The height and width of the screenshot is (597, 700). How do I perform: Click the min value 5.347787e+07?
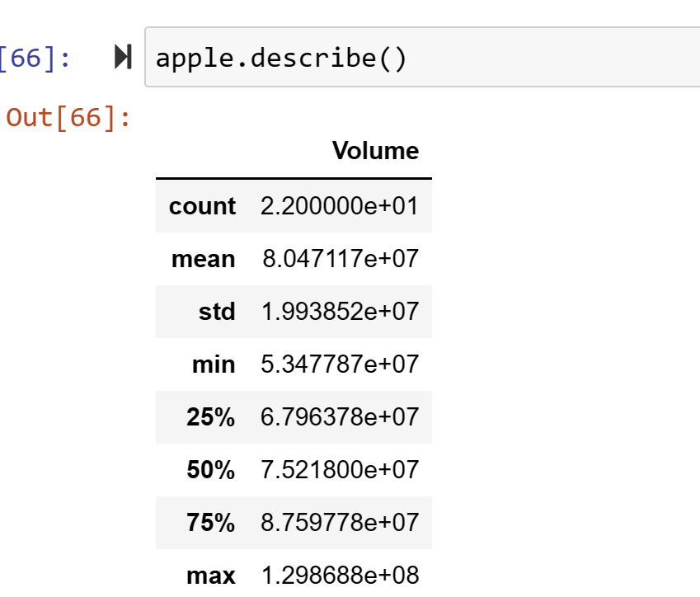tap(339, 364)
